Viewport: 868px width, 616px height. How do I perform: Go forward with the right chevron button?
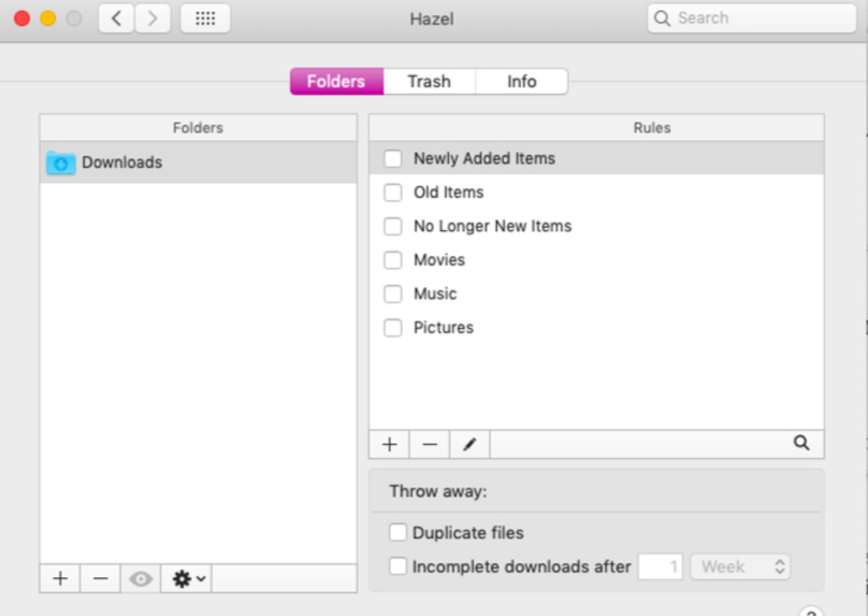pos(152,18)
